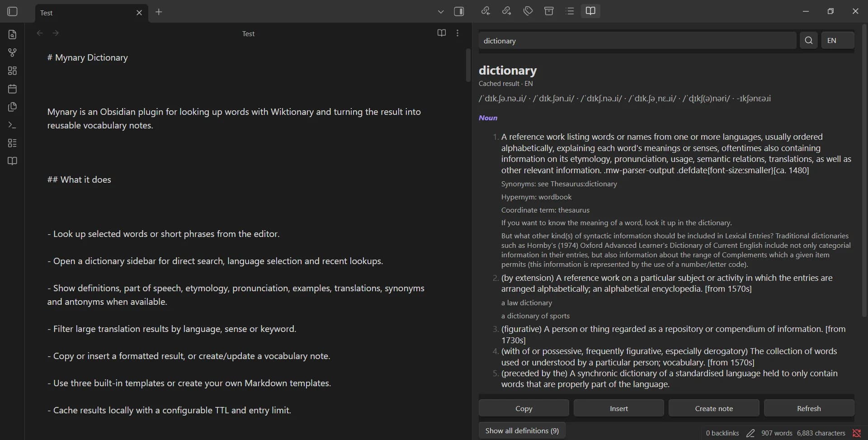The height and width of the screenshot is (440, 868).
Task: Click the '# Mynary Dictionary' heading line
Action: [x=88, y=57]
